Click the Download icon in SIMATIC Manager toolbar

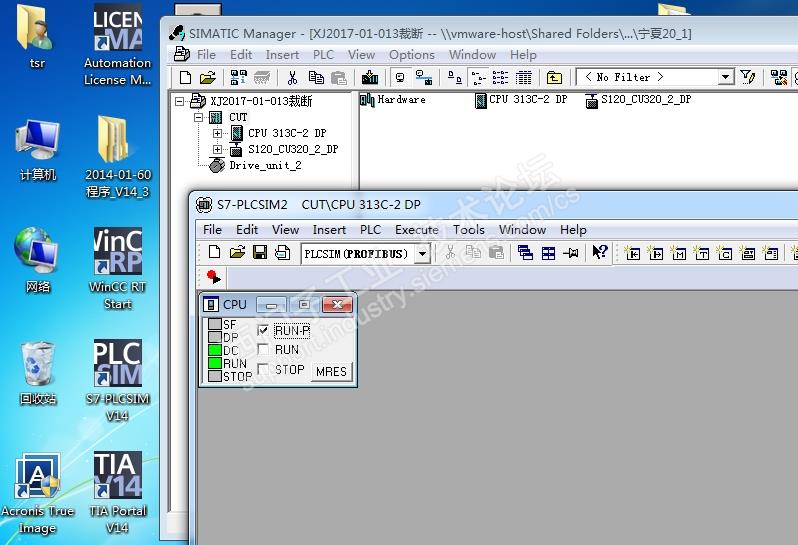[370, 77]
